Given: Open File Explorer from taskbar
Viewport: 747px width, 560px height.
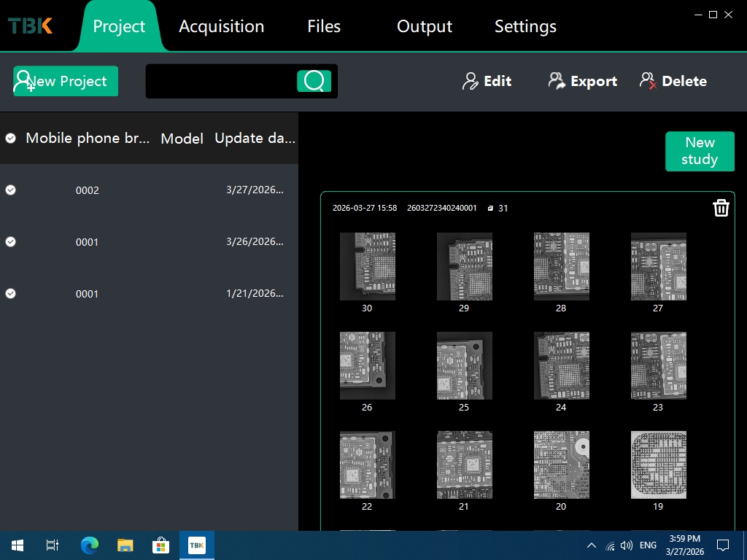Looking at the screenshot, I should coord(125,545).
